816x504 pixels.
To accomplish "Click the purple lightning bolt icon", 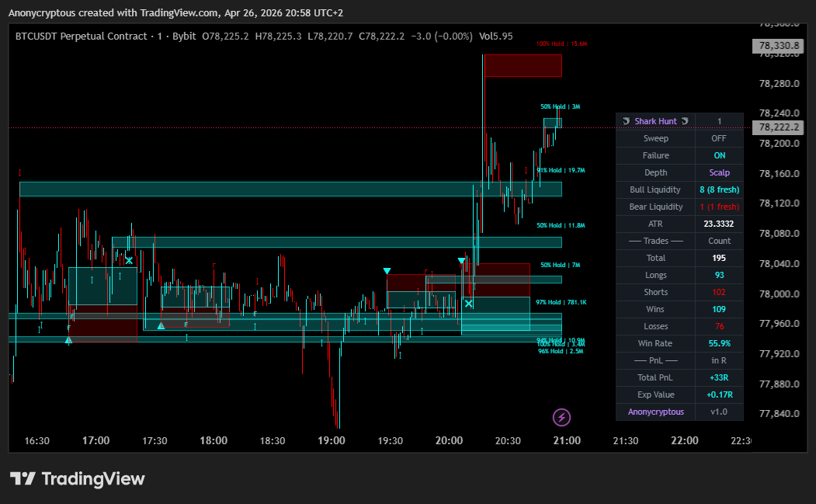I will [x=561, y=417].
